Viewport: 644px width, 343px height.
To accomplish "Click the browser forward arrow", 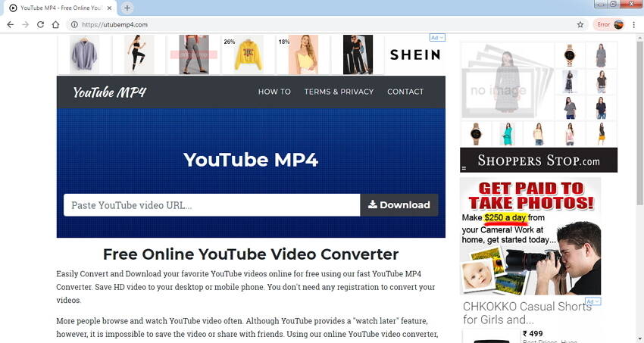I will point(26,25).
